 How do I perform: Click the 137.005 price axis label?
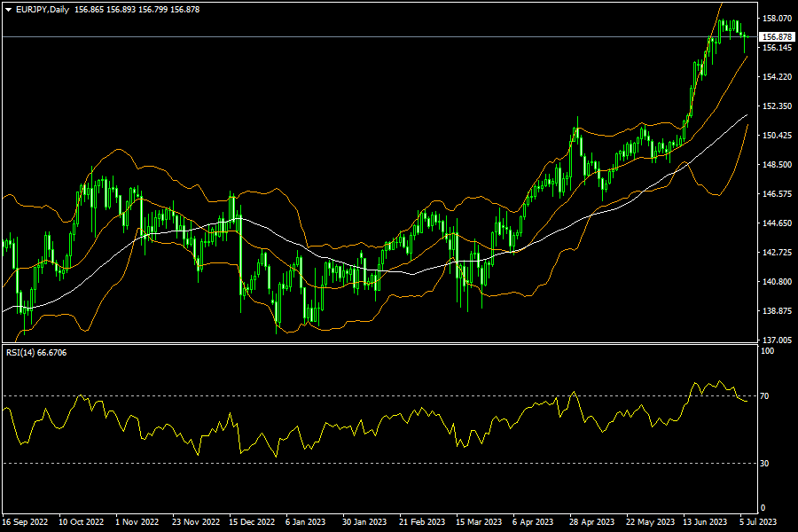(x=777, y=340)
